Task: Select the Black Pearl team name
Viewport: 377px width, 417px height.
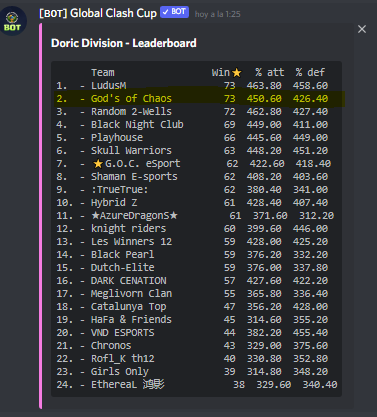Action: click(x=123, y=254)
